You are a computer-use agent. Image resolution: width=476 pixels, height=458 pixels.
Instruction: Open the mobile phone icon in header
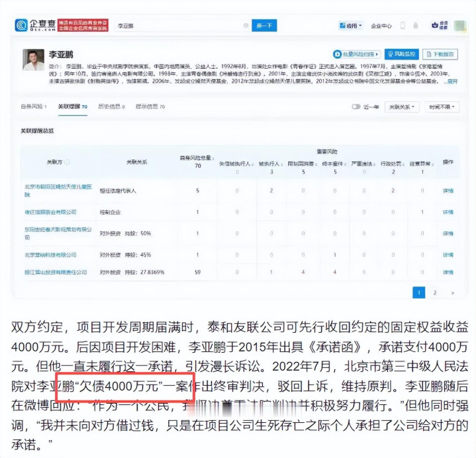403,26
